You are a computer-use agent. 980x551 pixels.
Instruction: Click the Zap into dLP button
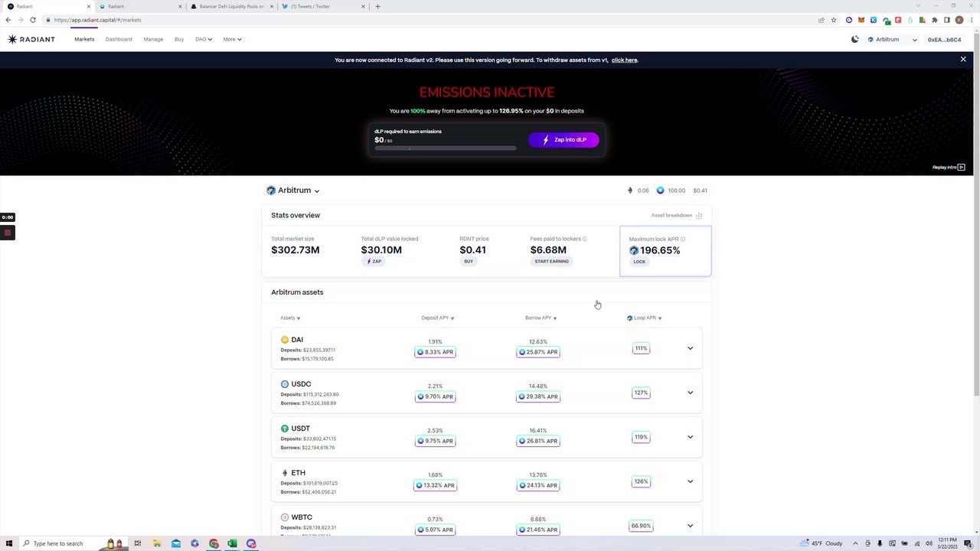click(x=563, y=140)
